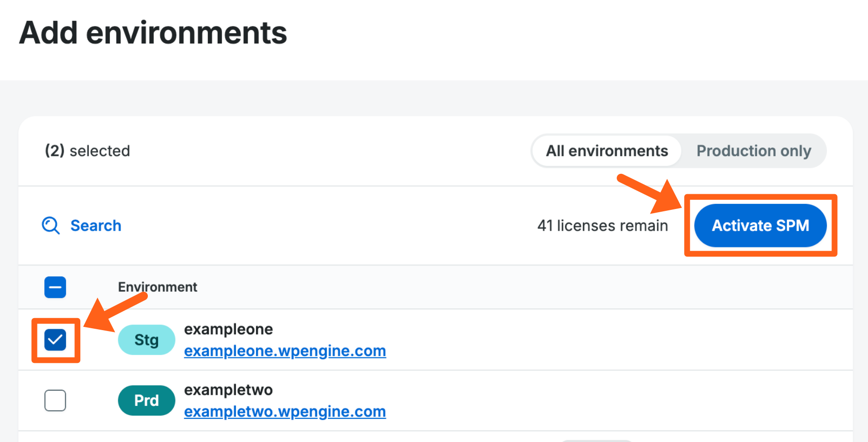Click the 41 licenses remain label

click(x=602, y=226)
